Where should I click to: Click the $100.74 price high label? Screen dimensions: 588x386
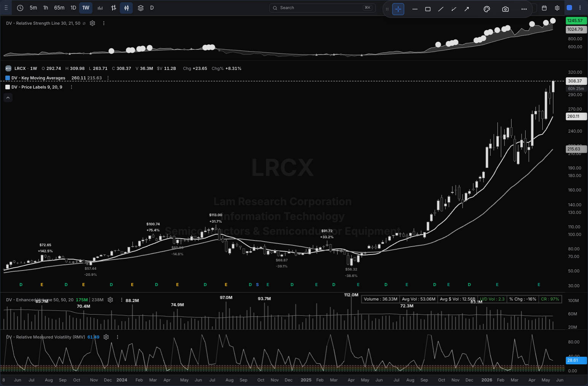(x=153, y=224)
